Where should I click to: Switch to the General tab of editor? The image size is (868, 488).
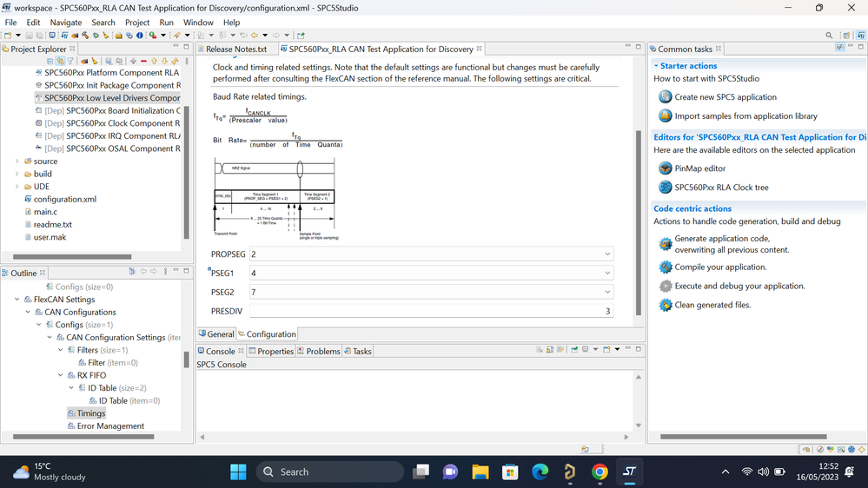(216, 333)
